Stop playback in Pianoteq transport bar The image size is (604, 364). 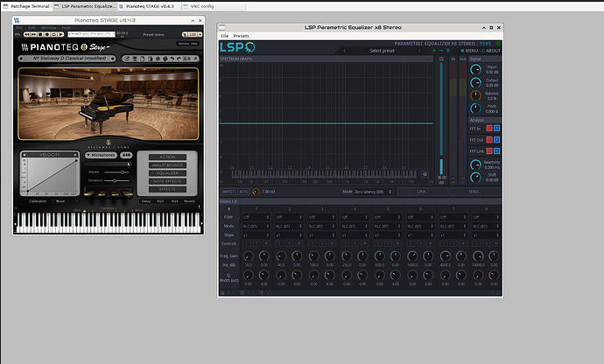tap(40, 34)
